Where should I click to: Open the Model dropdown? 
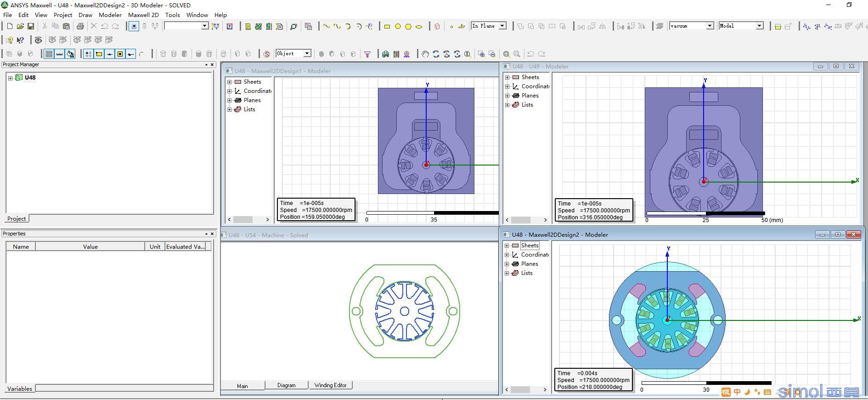click(760, 26)
